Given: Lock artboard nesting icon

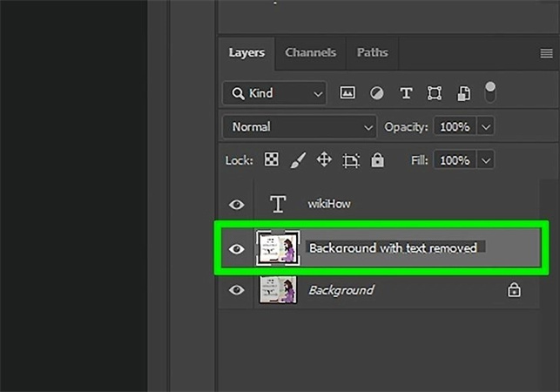Looking at the screenshot, I should coord(351,160).
